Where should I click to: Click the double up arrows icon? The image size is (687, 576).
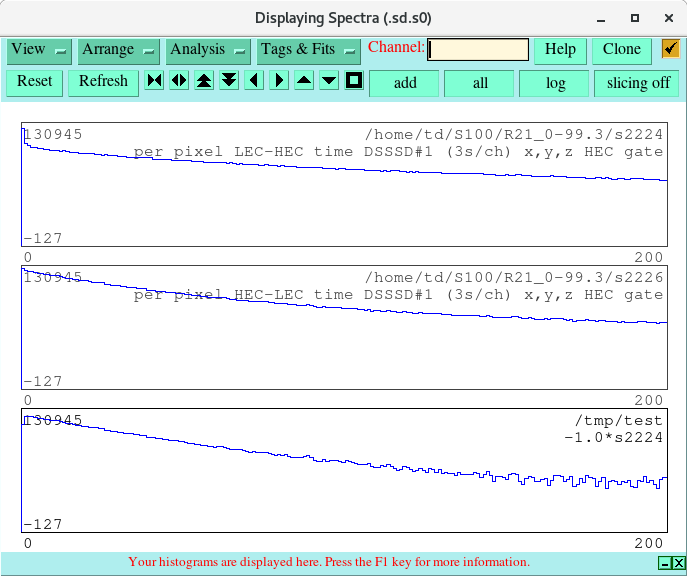click(204, 81)
